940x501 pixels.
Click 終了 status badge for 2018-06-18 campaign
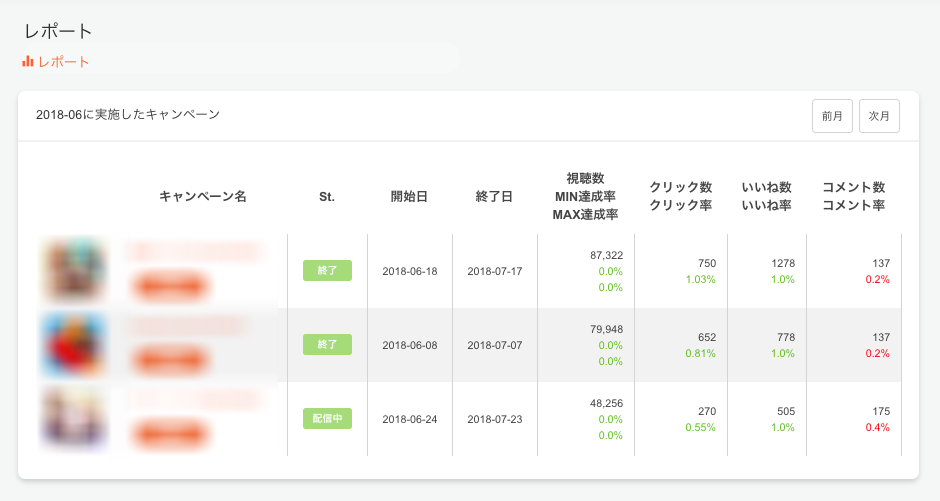pos(327,270)
